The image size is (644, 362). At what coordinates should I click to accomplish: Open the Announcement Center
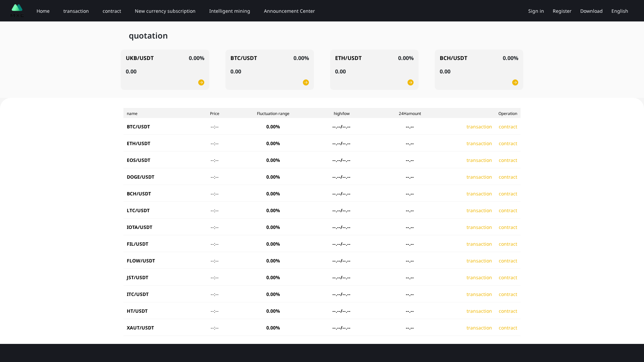pos(289,11)
